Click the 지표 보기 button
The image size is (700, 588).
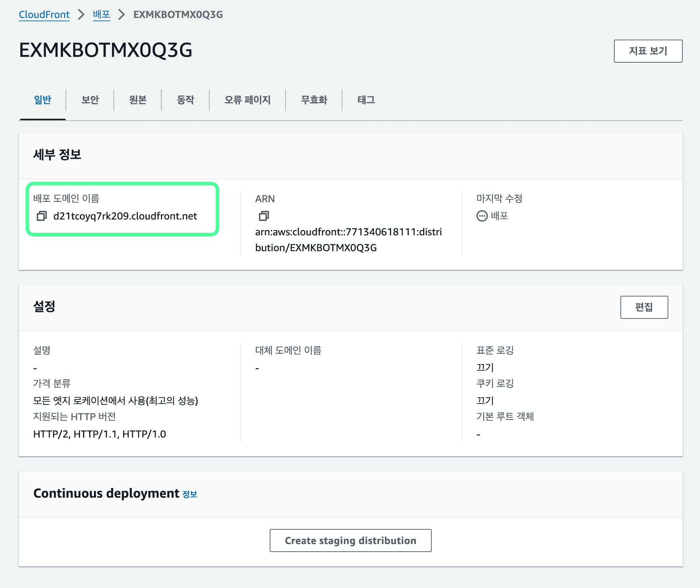(x=648, y=51)
